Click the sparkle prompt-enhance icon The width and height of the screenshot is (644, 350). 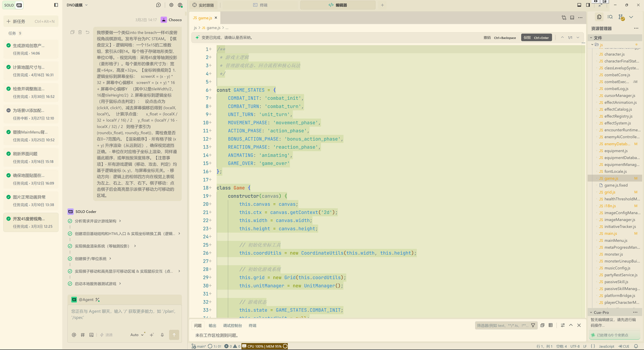click(x=152, y=335)
